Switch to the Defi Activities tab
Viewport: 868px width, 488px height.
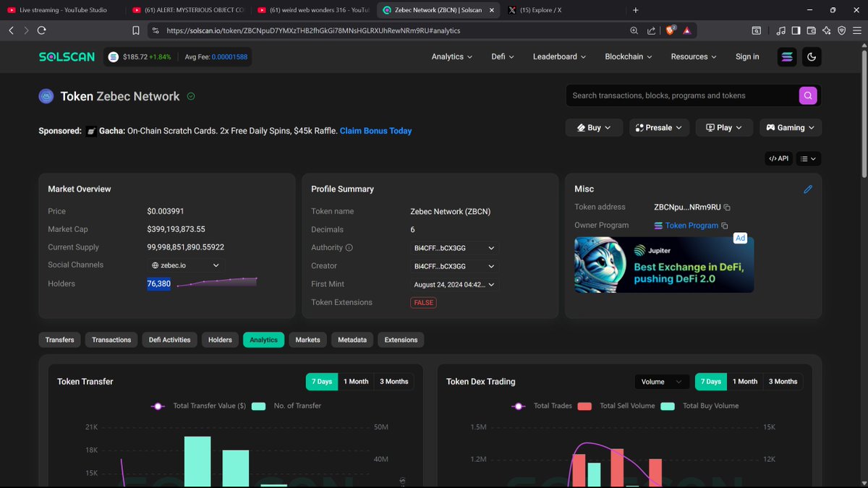click(170, 340)
